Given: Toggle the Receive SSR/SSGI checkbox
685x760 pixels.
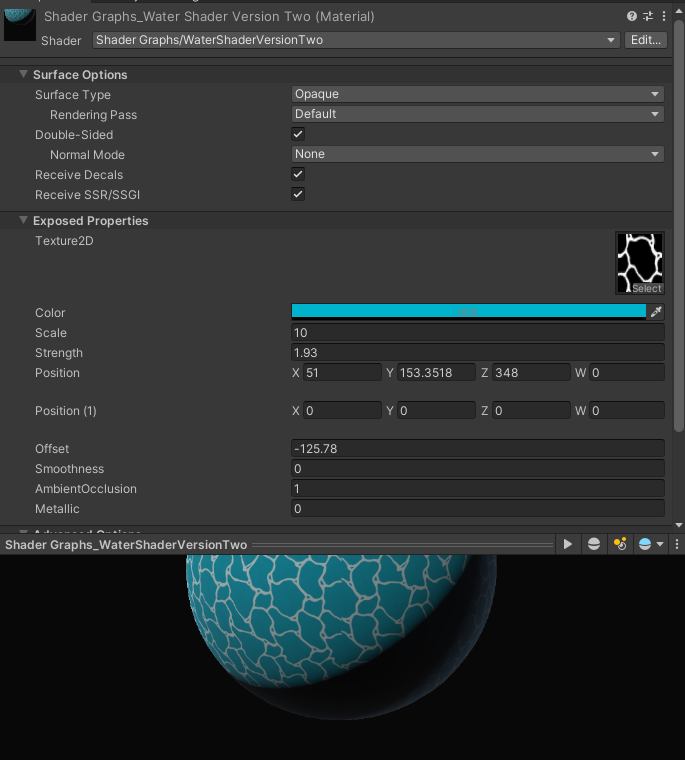Looking at the screenshot, I should (x=298, y=194).
